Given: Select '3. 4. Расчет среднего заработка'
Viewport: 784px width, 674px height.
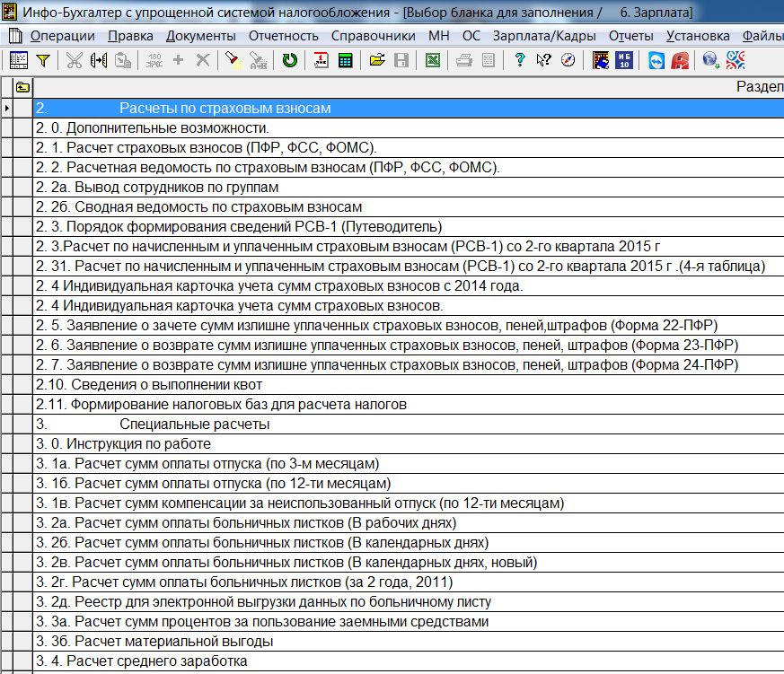Looking at the screenshot, I should tap(409, 661).
